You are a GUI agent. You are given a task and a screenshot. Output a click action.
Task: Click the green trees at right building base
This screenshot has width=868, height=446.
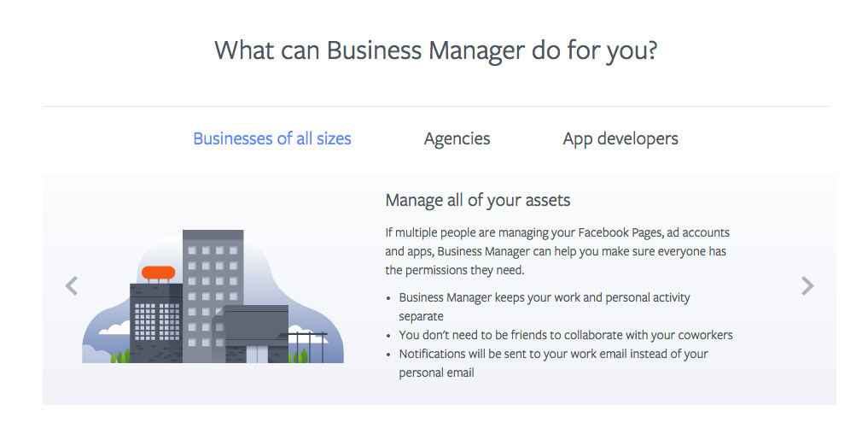tap(300, 355)
